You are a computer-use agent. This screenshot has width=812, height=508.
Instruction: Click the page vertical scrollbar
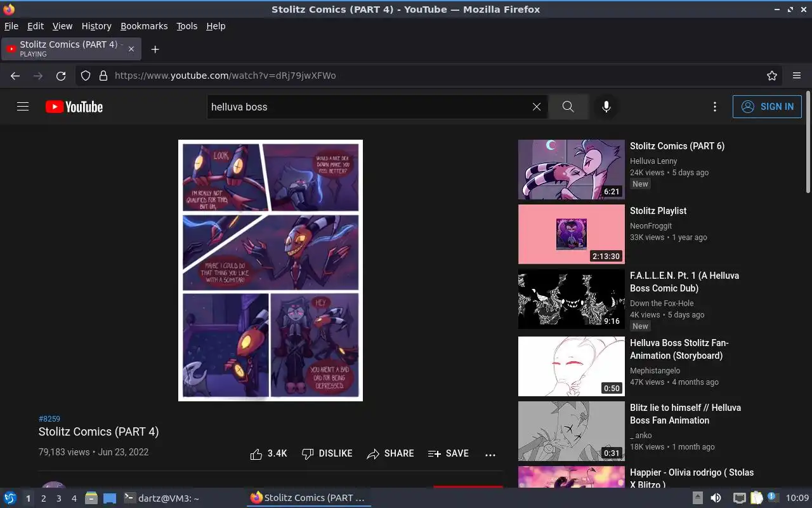[808, 143]
